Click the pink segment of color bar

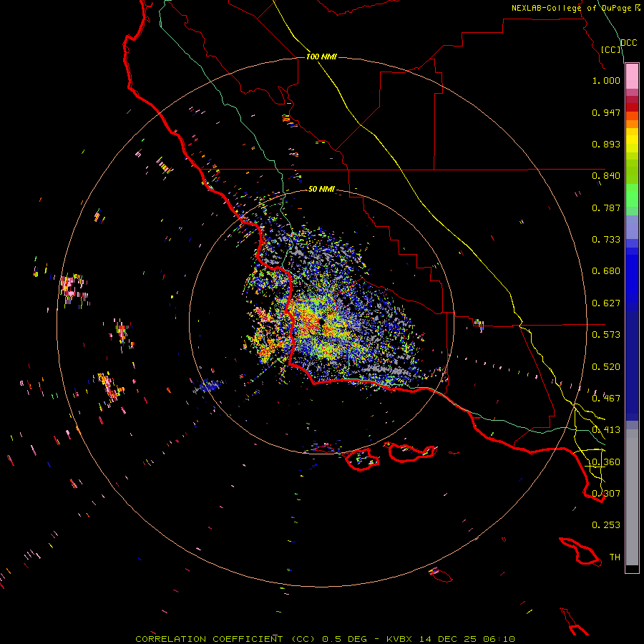coord(632,77)
